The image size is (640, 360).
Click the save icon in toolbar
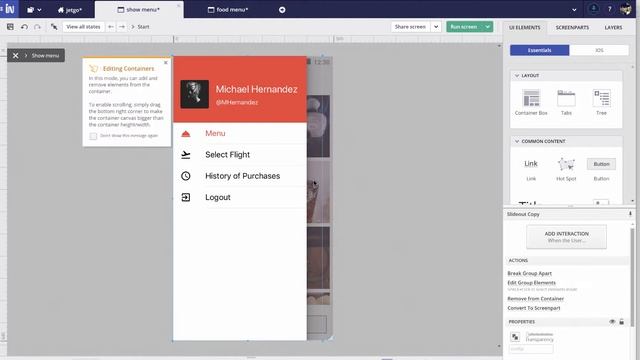pyautogui.click(x=10, y=27)
